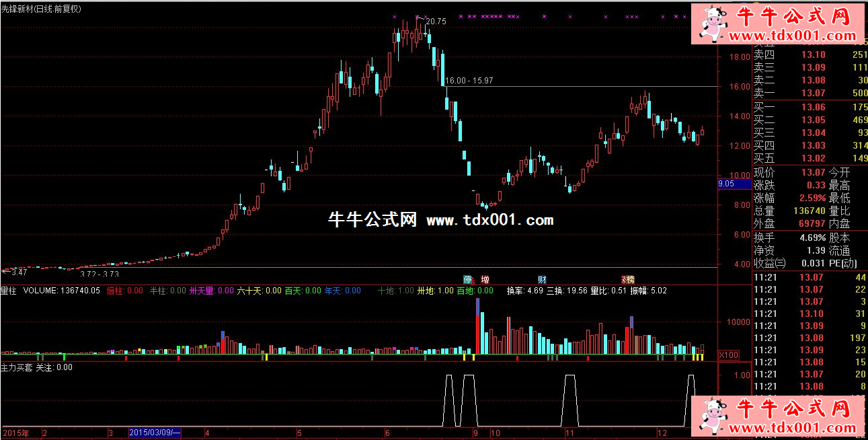Click the 先锋新材(日线 前复权) chart title
868x440 pixels.
41,9
